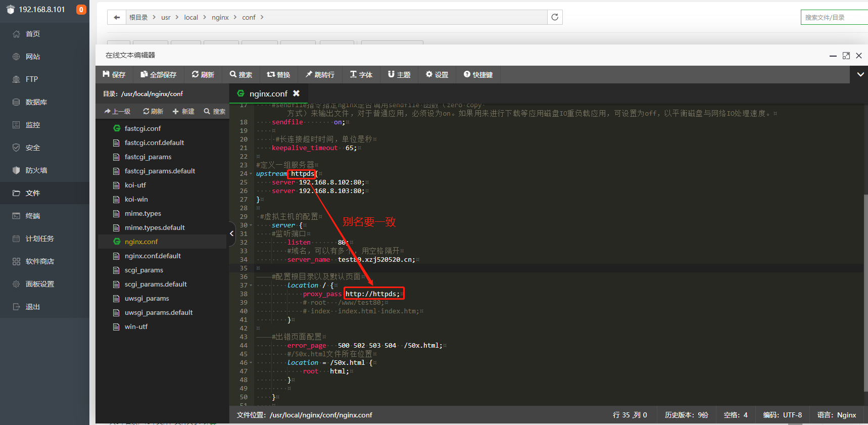Open 软件商店 software store

(40, 261)
